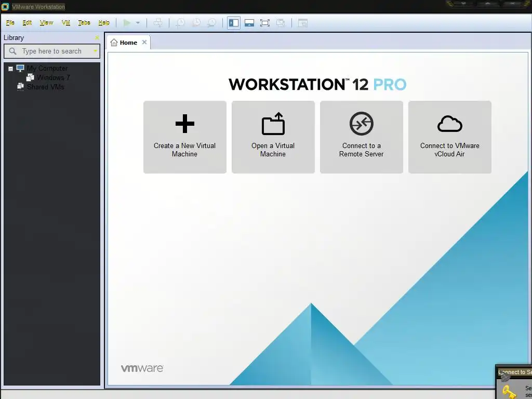
Task: Click the cloud icon on vCloud Air tile
Action: pyautogui.click(x=450, y=124)
